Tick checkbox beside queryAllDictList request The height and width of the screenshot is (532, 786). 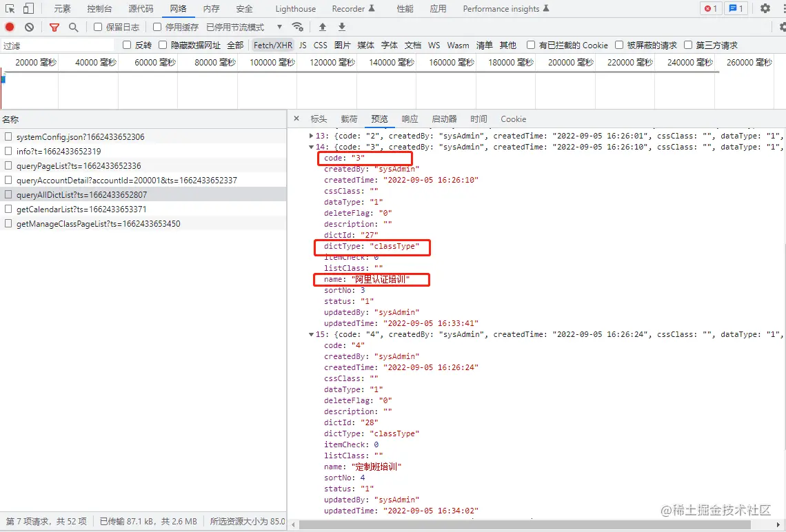tap(8, 194)
